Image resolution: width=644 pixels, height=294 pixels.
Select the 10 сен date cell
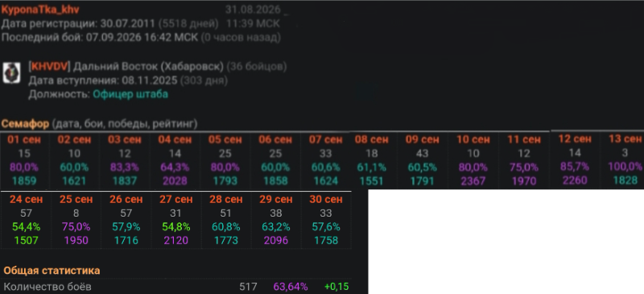tap(473, 139)
